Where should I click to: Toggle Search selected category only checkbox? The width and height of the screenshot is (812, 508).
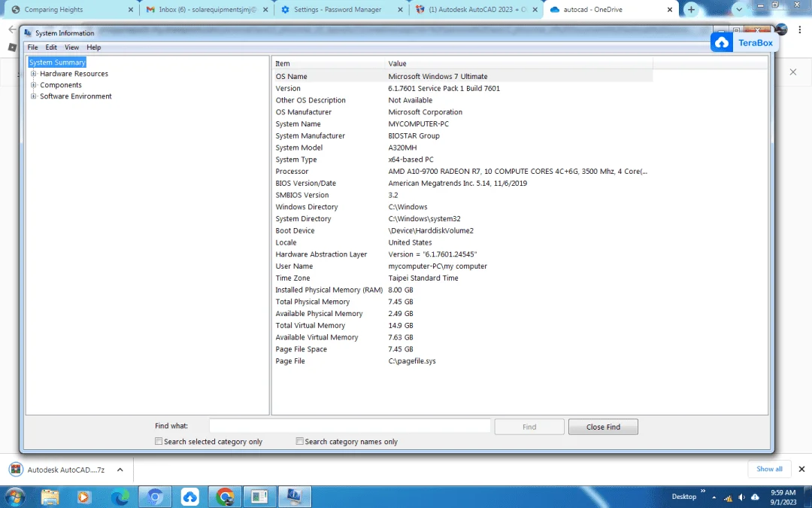tap(159, 441)
